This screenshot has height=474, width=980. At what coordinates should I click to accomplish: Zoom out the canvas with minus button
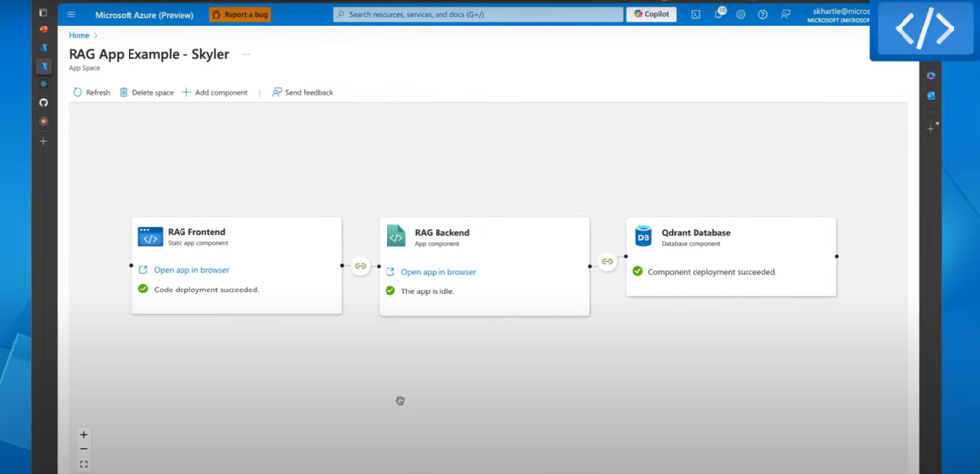(x=84, y=449)
